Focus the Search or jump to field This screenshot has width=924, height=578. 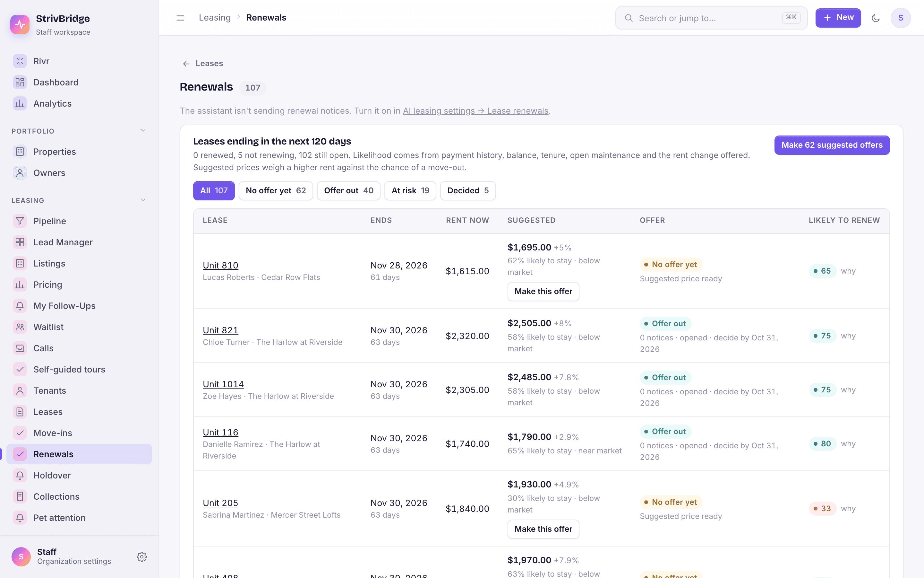(x=711, y=18)
